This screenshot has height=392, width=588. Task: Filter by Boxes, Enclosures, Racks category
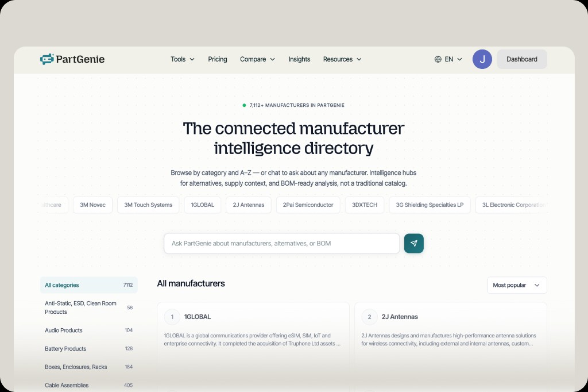click(89, 367)
